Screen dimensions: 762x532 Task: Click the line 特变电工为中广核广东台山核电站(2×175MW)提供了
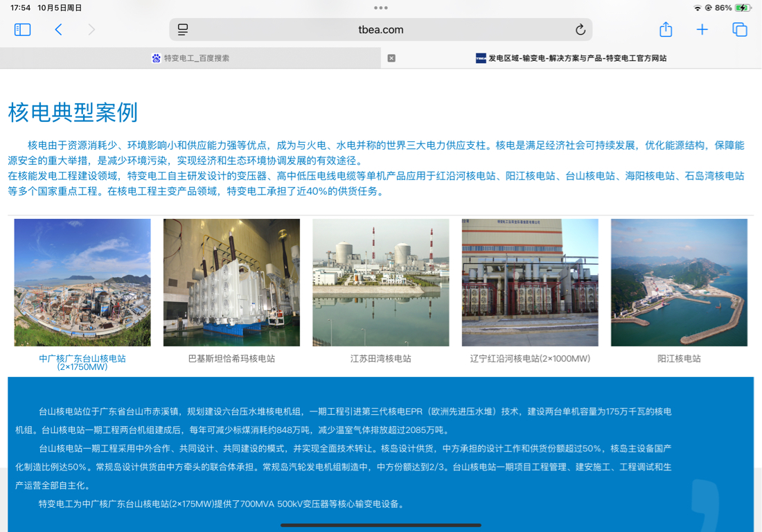point(221,504)
